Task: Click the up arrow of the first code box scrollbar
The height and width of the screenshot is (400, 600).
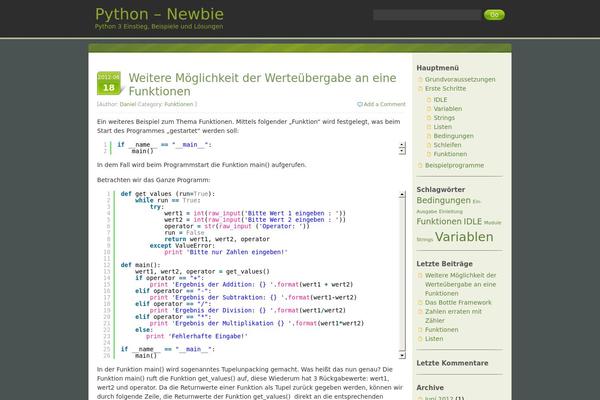Action: [x=402, y=145]
